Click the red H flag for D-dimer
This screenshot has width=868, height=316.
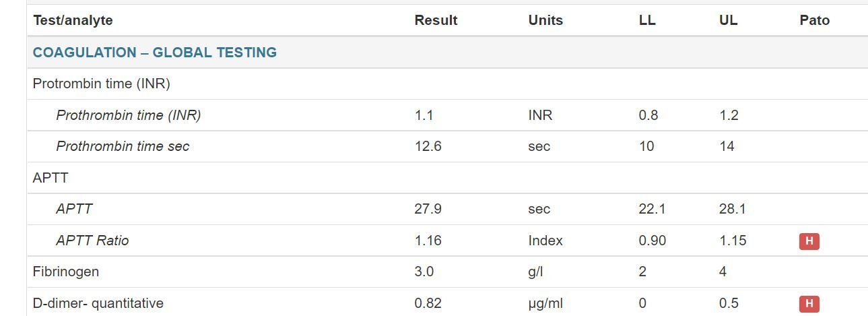(809, 304)
